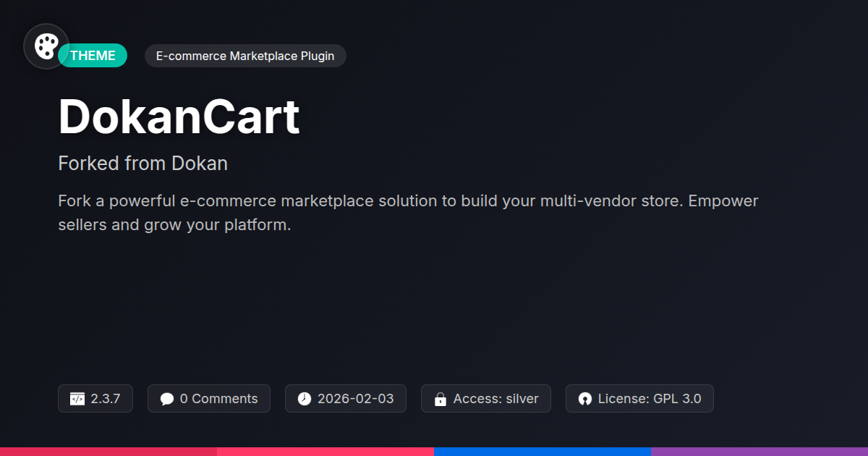The image size is (868, 456).
Task: Open the 'License: GPL 3.0' badge
Action: [x=639, y=399]
